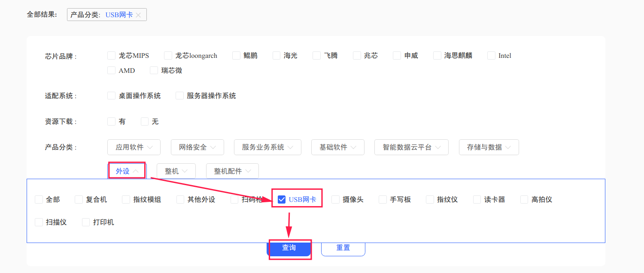The height and width of the screenshot is (273, 644).
Task: Check 桌面操作系统 under 适配系统
Action: (x=112, y=96)
